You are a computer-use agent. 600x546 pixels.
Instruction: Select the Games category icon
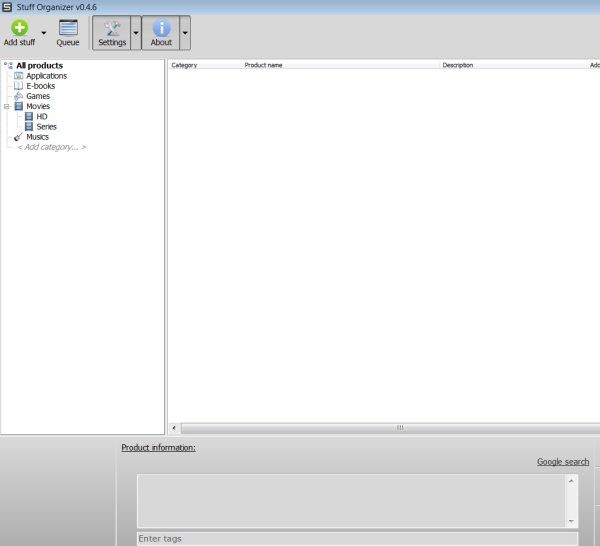point(18,96)
